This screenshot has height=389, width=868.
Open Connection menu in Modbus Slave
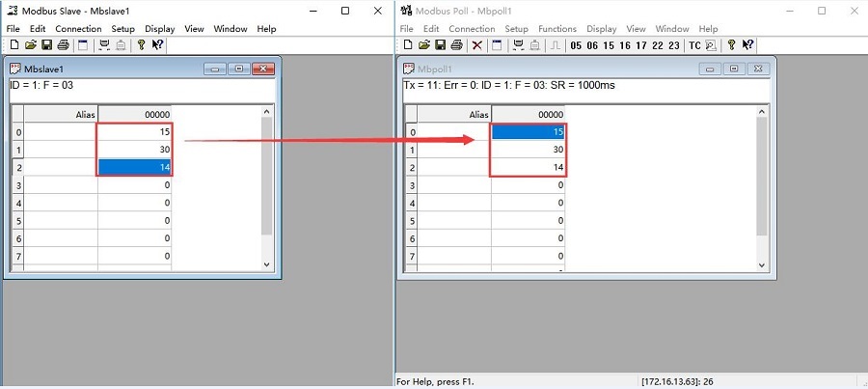click(79, 29)
